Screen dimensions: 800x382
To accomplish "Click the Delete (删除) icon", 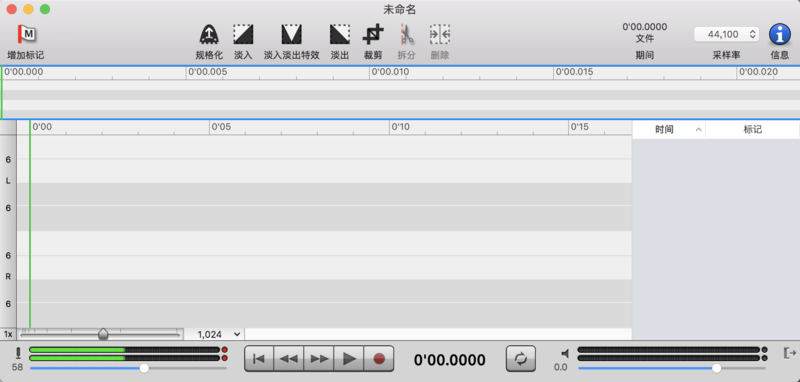I will point(440,35).
